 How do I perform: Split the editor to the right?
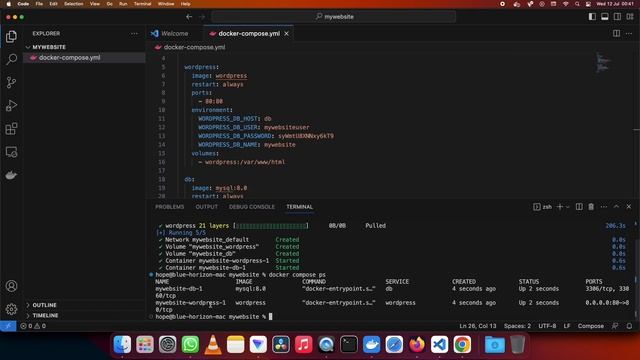pyautogui.click(x=616, y=33)
